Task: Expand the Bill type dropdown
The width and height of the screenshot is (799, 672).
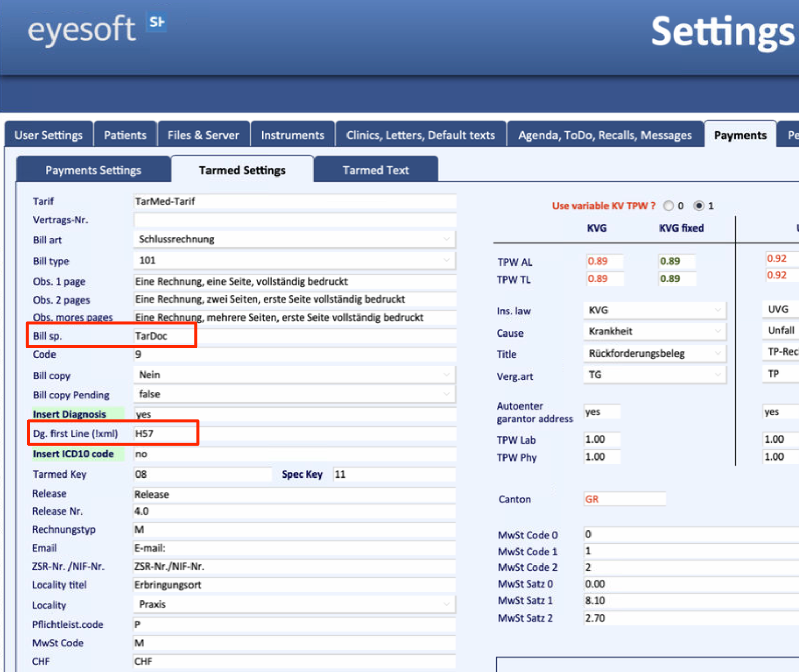Action: coord(294,260)
